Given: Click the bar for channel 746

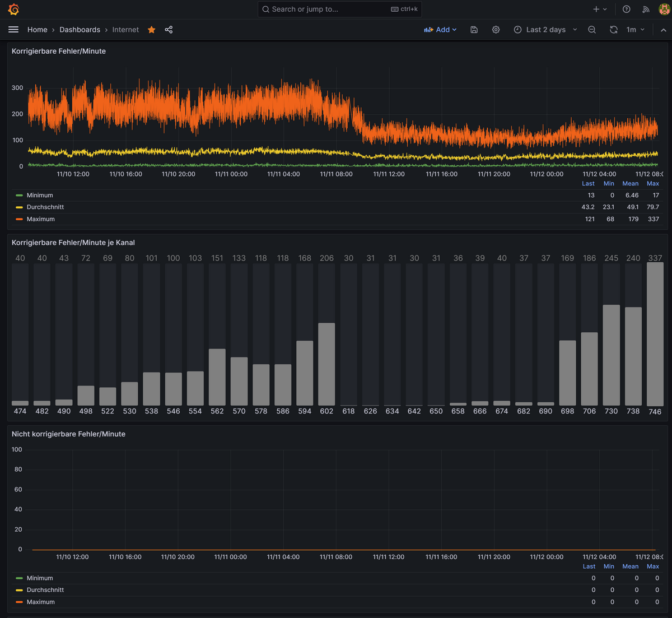Looking at the screenshot, I should pos(655,334).
